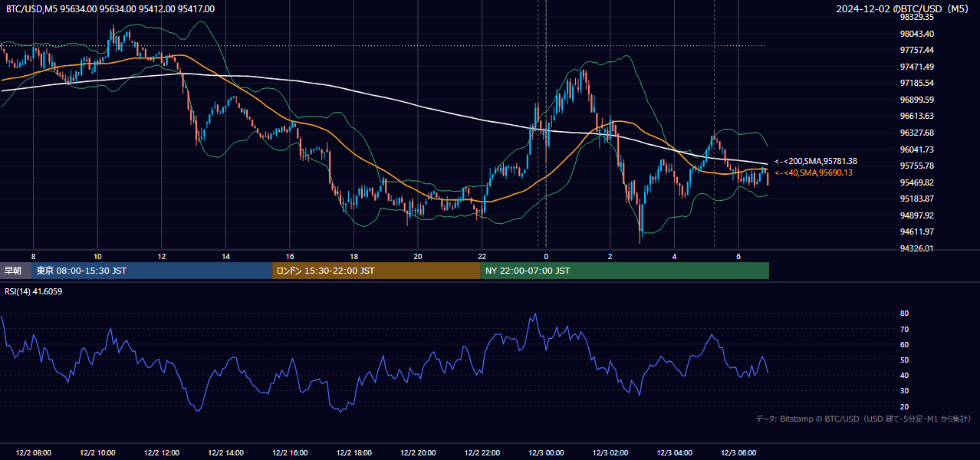This screenshot has height=460, width=980.
Task: Click price axis value 97757.44
Action: [917, 50]
